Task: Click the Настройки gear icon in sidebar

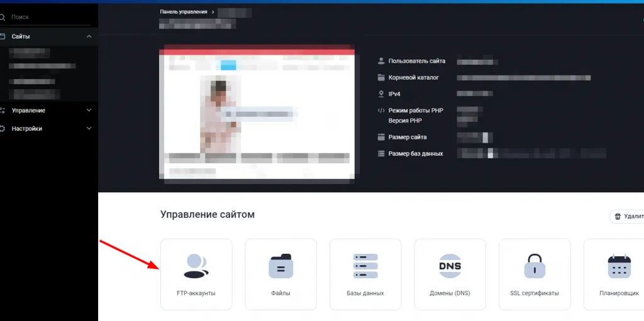Action: (3, 129)
